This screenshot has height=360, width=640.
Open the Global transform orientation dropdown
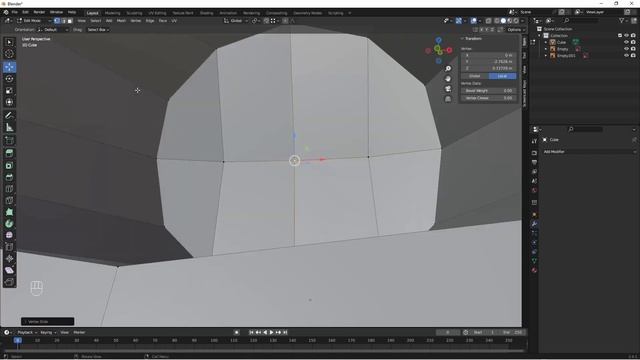[x=236, y=20]
